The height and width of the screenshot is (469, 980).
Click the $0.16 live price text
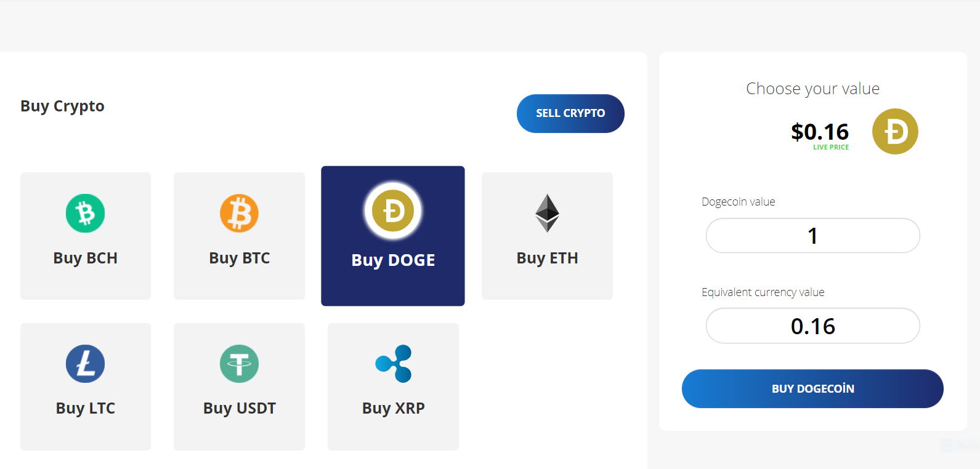(x=820, y=132)
